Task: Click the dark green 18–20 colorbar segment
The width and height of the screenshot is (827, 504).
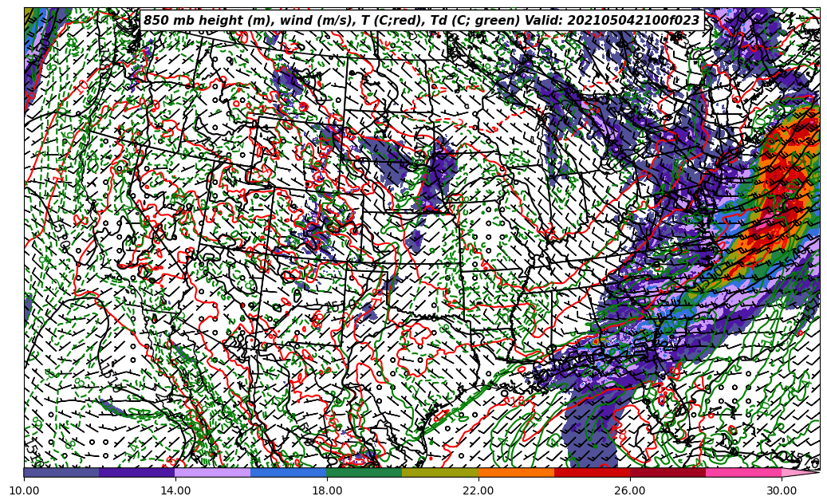Action: [364, 472]
